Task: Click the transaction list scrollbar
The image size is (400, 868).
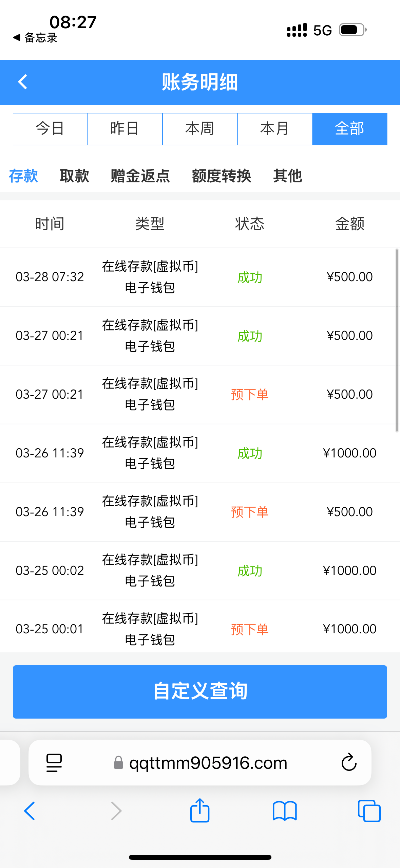Action: pyautogui.click(x=396, y=340)
